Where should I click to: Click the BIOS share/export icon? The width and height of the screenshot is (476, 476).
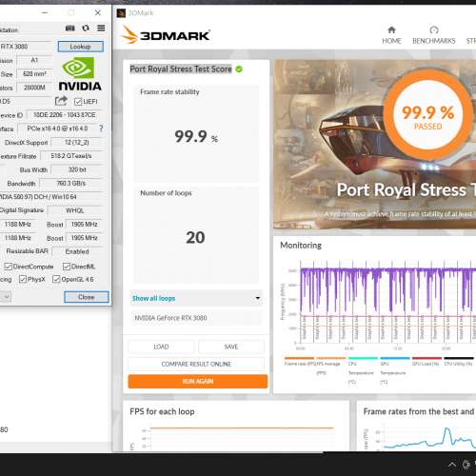click(61, 101)
